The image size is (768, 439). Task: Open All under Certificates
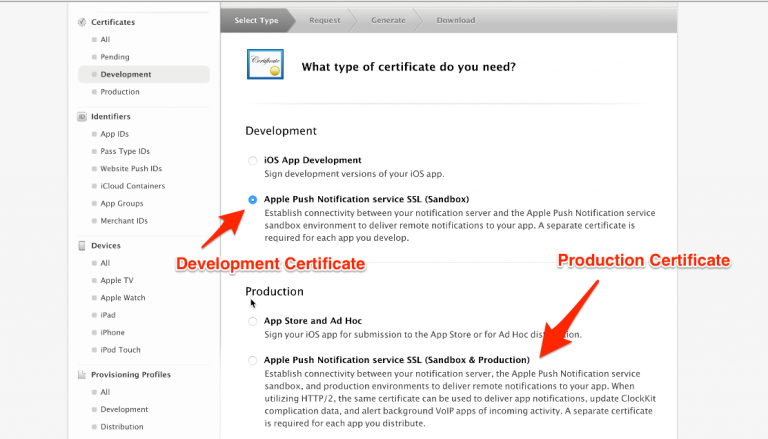[105, 39]
